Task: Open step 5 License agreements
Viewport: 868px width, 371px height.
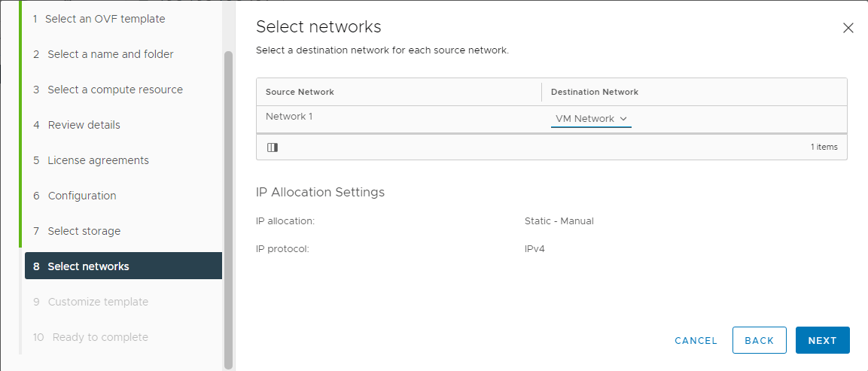Action: click(x=91, y=160)
